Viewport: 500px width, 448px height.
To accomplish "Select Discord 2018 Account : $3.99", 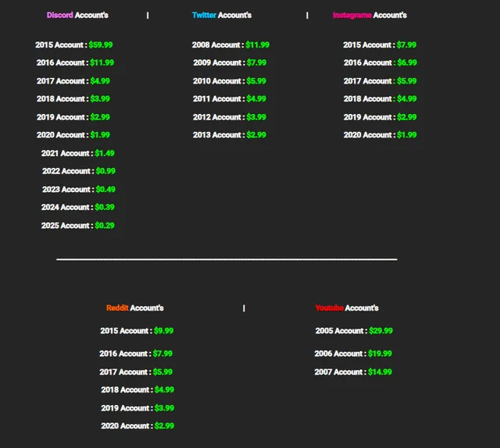I will 73,99.
